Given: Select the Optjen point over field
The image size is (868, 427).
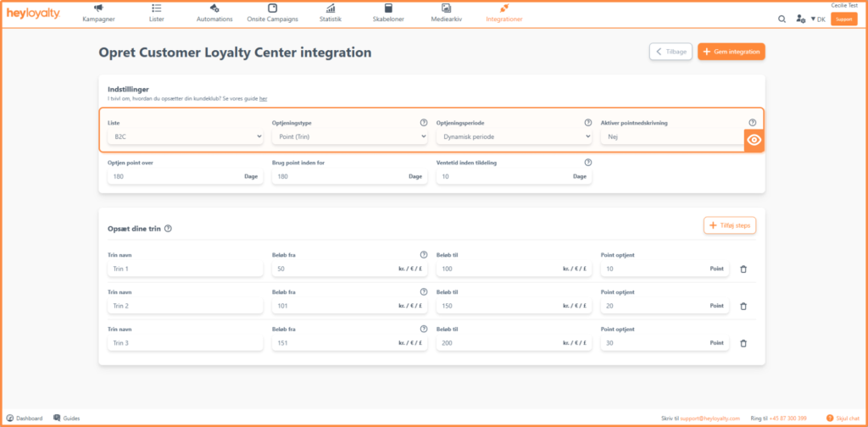Looking at the screenshot, I should pos(186,176).
